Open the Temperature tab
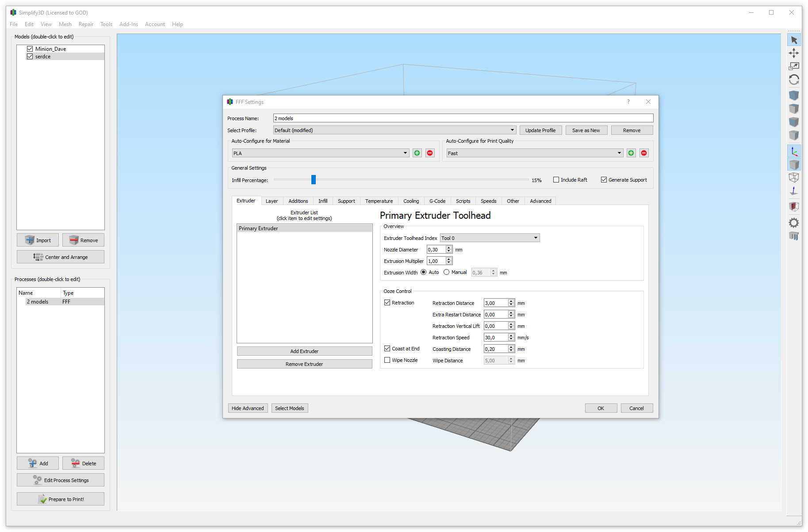This screenshot has height=532, width=808. (379, 201)
